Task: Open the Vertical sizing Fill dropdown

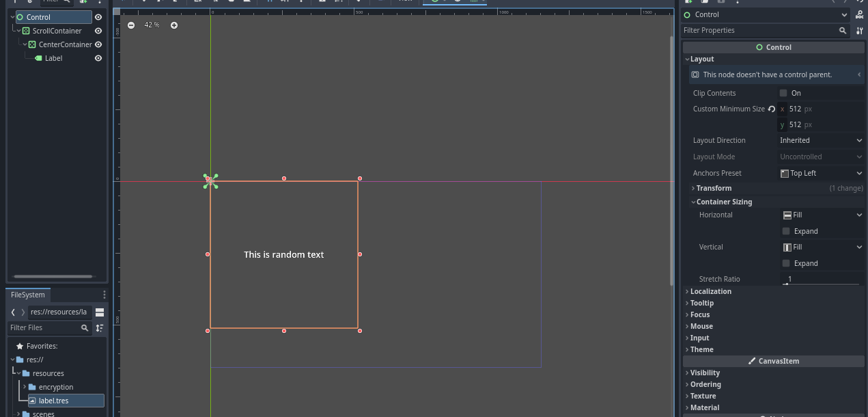Action: 822,247
